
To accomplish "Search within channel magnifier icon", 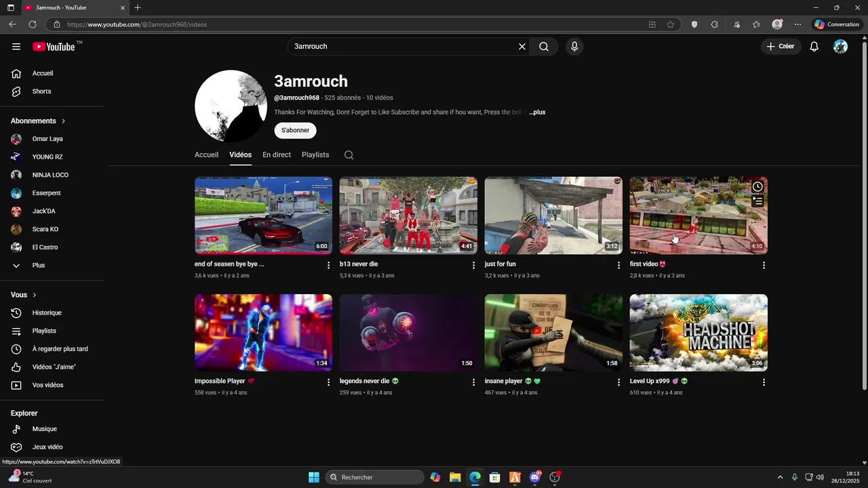I will click(349, 155).
